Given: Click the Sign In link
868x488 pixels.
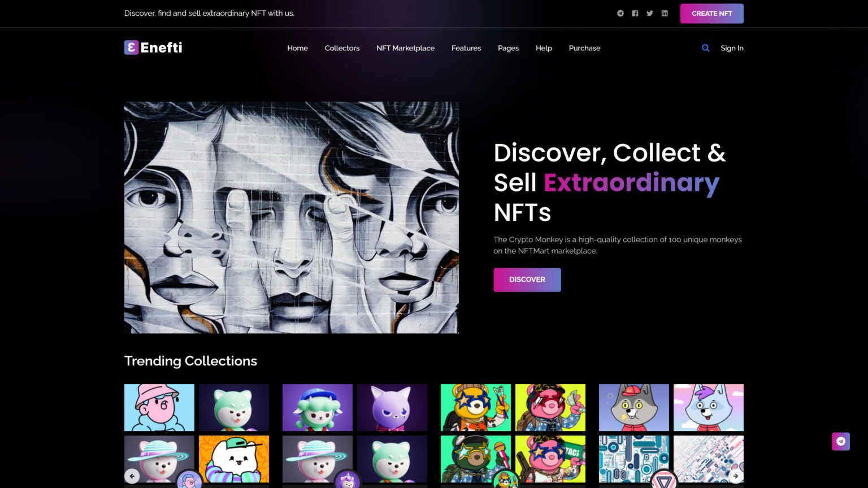Looking at the screenshot, I should click(732, 48).
